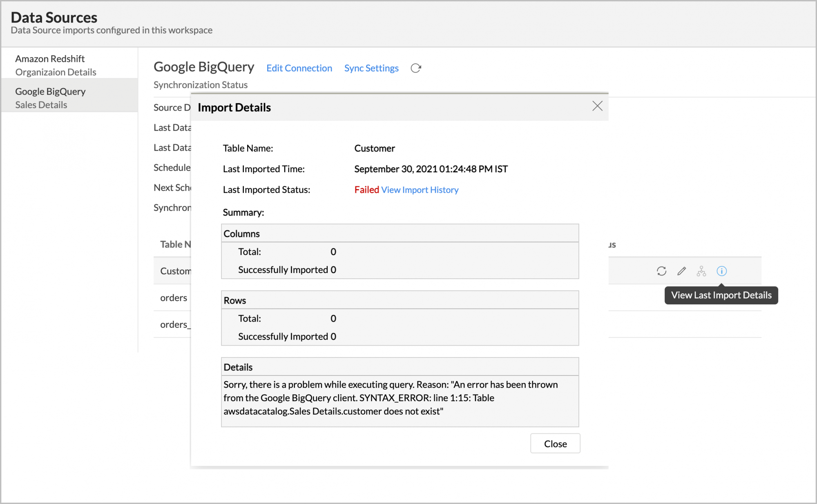Click the Google BigQuery page heading
The width and height of the screenshot is (817, 504).
click(x=204, y=67)
